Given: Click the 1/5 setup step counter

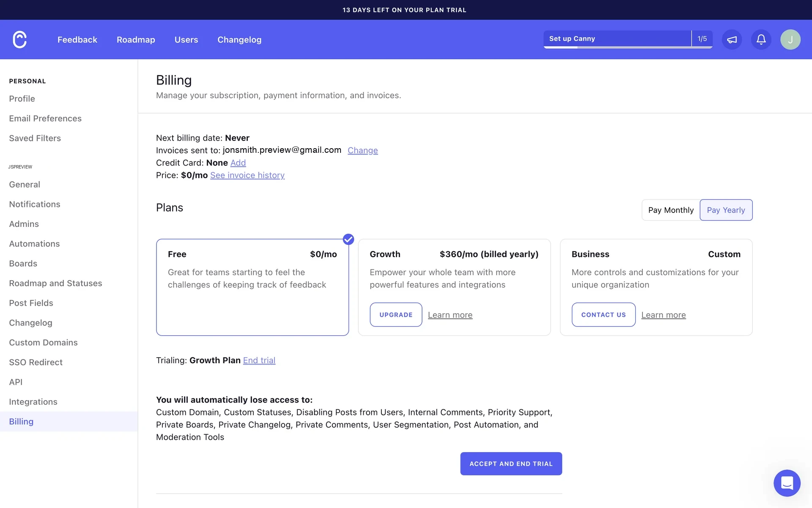Looking at the screenshot, I should click(x=702, y=39).
